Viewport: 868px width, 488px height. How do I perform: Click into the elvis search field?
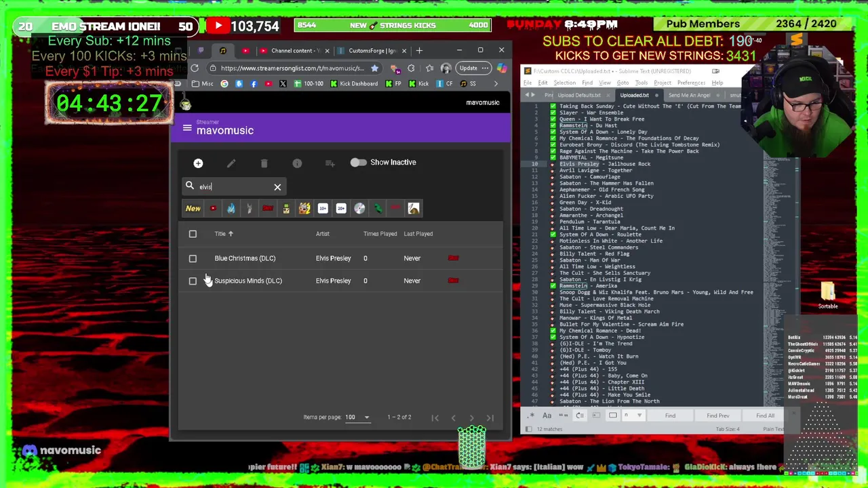(x=234, y=186)
